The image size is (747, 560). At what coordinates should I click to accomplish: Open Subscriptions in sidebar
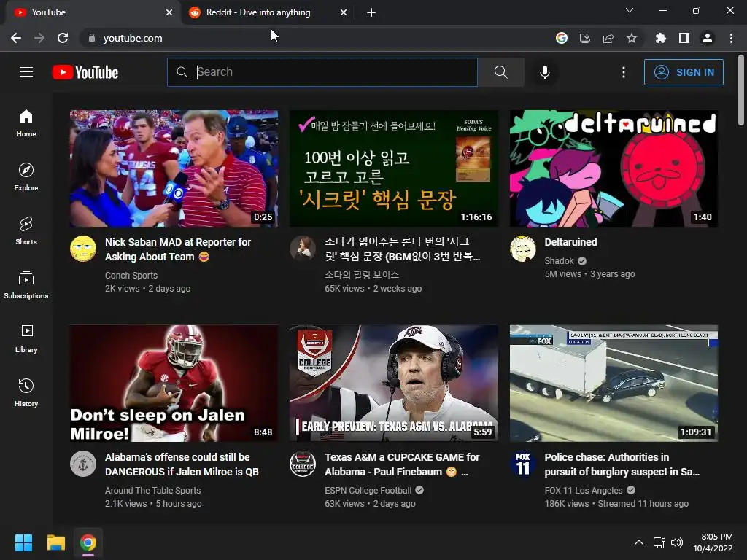[26, 285]
